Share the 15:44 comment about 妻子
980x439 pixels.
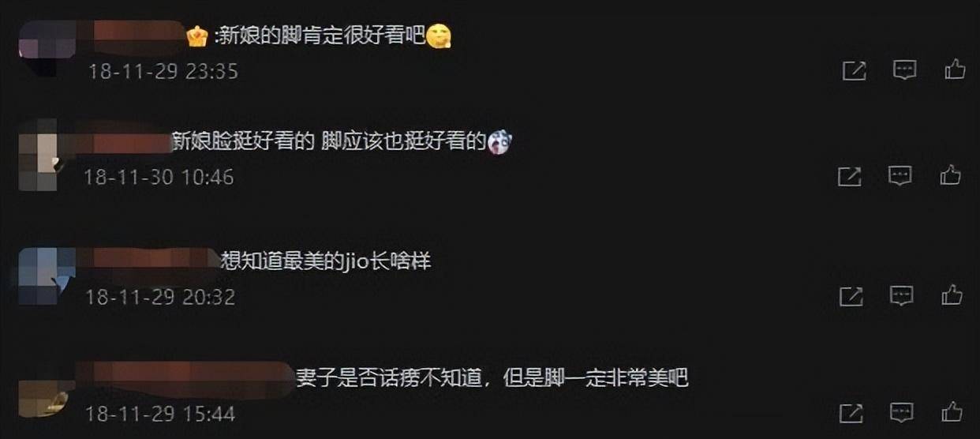click(851, 412)
